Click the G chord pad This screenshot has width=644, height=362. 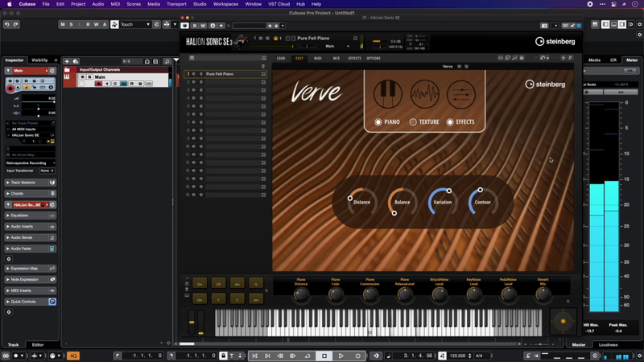point(256,284)
